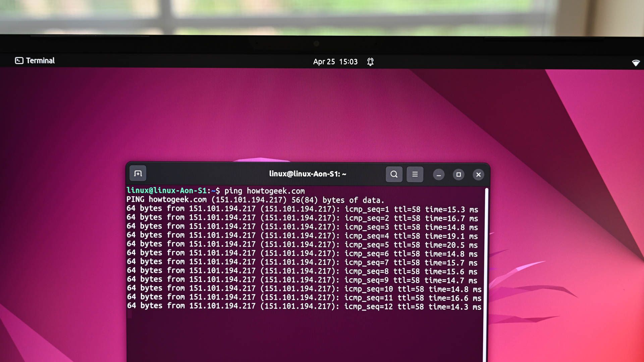Click the notification bell in the top bar
This screenshot has width=644, height=362.
point(370,62)
